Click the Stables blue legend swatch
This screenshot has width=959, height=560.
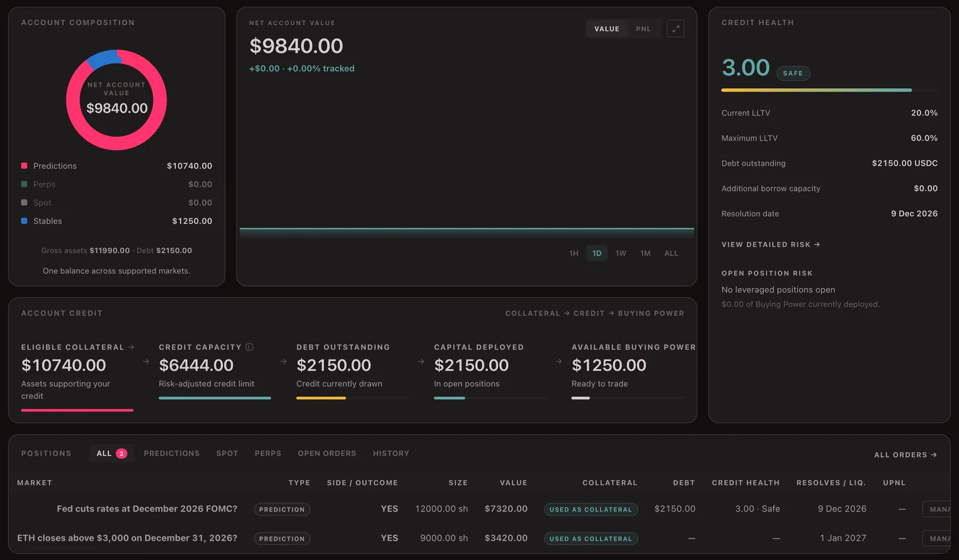(24, 221)
